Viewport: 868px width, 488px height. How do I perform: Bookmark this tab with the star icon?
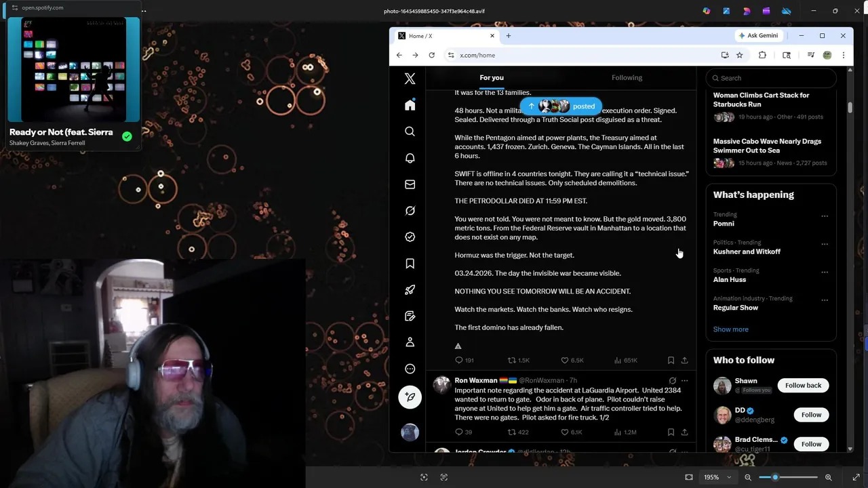(740, 55)
